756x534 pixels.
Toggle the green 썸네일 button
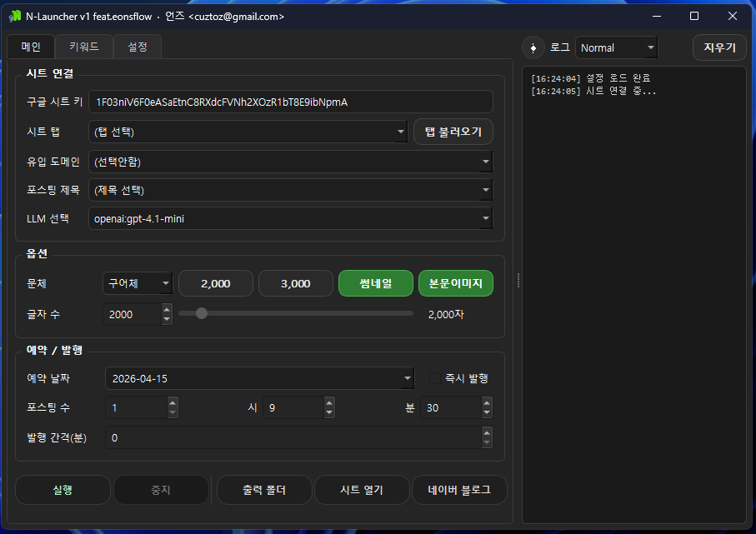(376, 283)
